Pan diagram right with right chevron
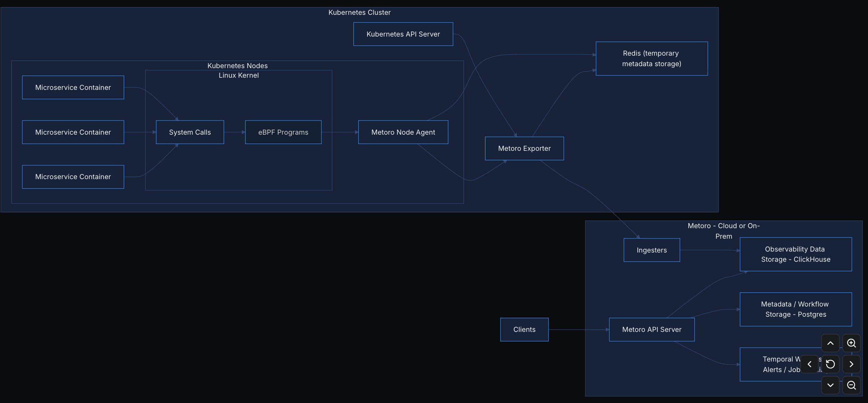 851,364
